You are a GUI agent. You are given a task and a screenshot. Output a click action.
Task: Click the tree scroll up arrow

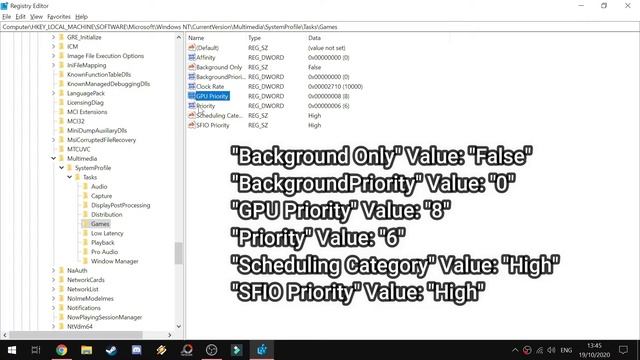178,37
